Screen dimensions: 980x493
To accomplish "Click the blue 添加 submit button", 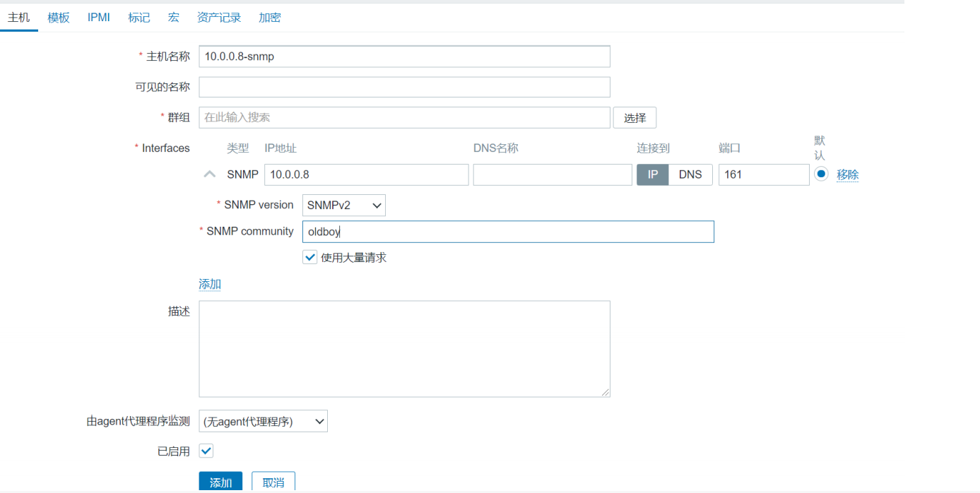I will pyautogui.click(x=220, y=482).
